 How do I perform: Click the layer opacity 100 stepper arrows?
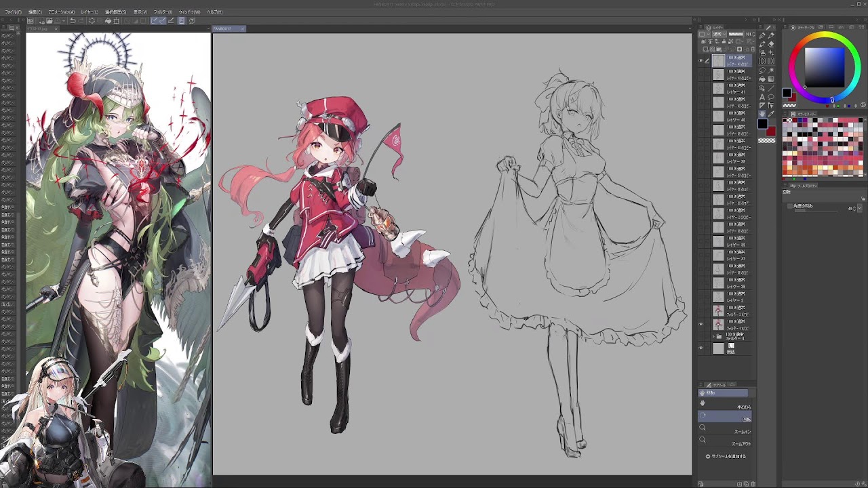coord(754,34)
